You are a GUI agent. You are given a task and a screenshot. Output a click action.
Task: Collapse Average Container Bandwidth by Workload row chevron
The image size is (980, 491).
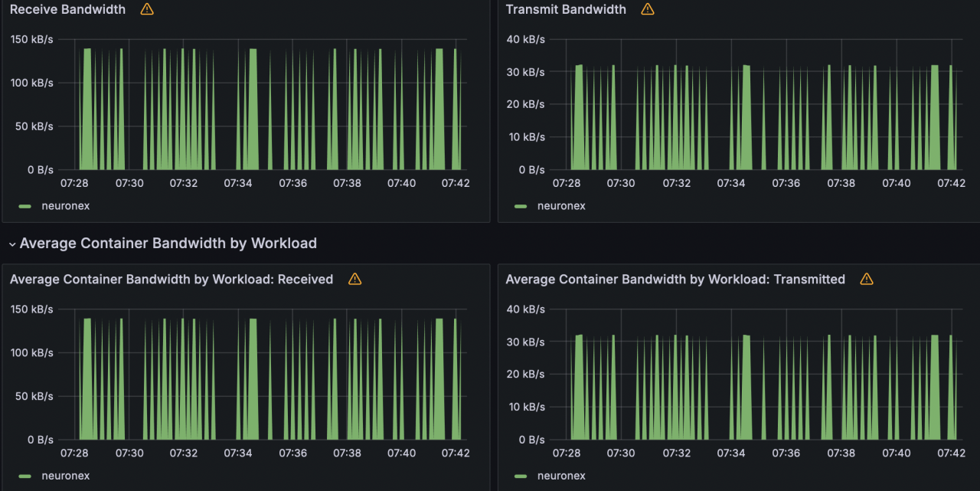[x=11, y=244]
